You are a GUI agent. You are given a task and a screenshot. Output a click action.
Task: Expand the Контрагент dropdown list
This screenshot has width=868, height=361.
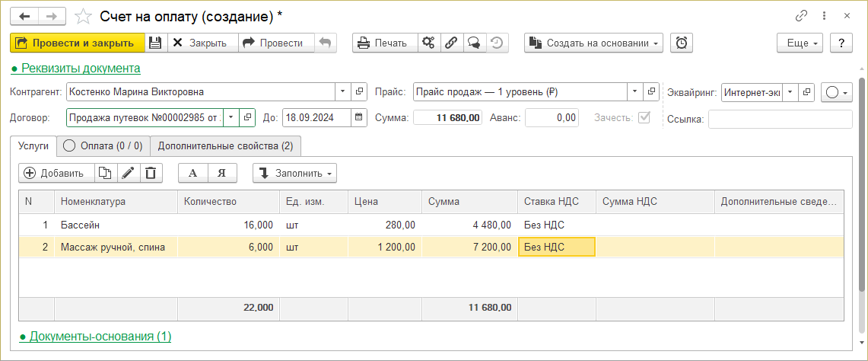point(342,92)
